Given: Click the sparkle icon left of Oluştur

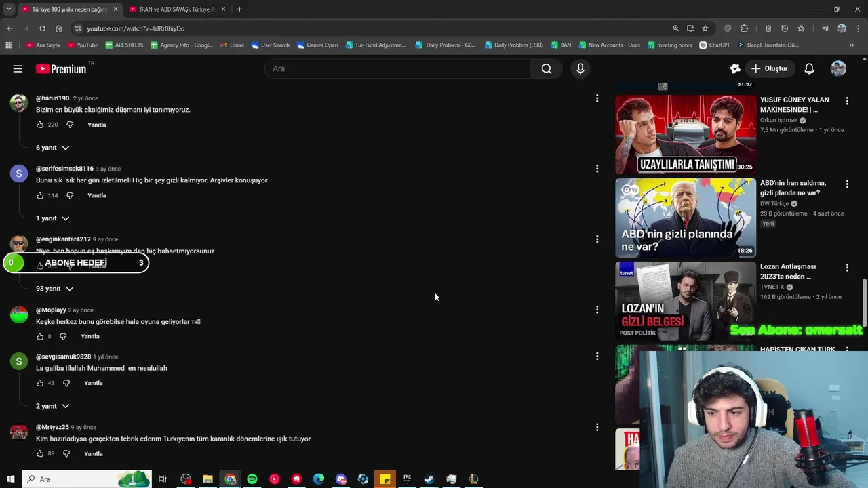Looking at the screenshot, I should (x=735, y=68).
